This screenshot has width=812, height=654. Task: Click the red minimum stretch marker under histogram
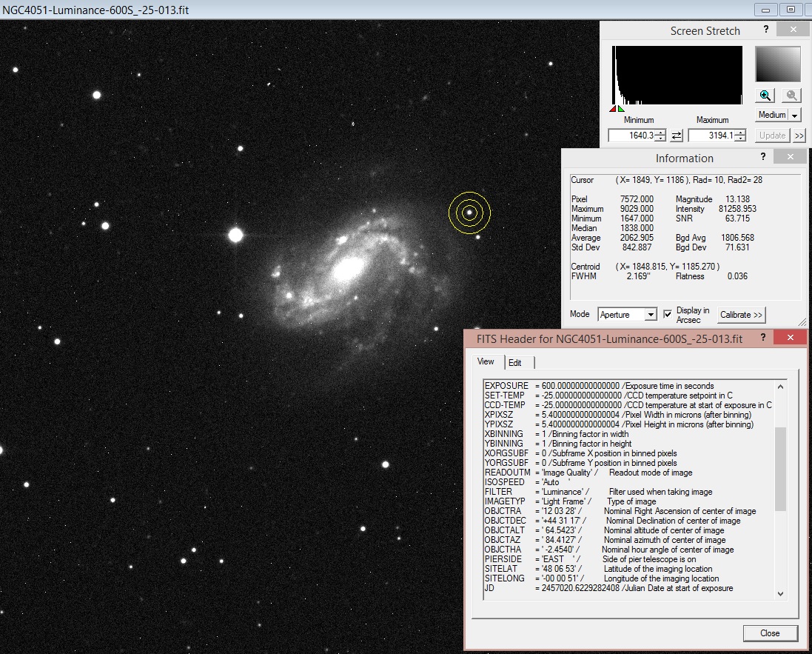pos(613,110)
